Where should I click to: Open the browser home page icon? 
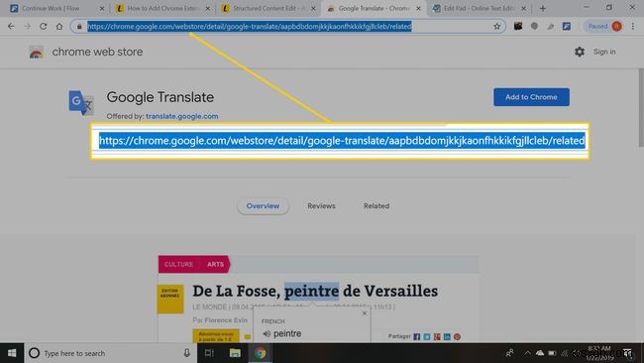(59, 27)
